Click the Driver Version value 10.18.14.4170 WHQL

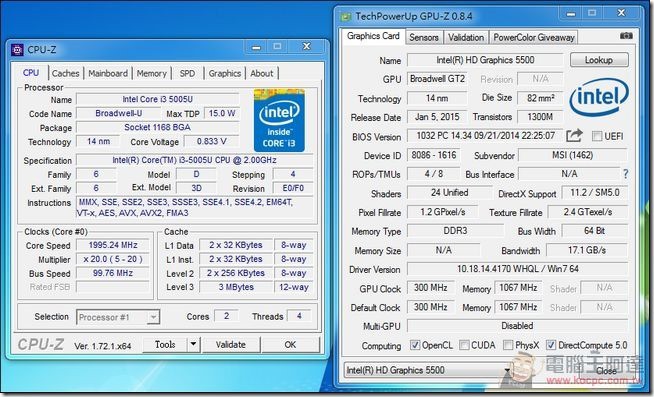(x=518, y=269)
